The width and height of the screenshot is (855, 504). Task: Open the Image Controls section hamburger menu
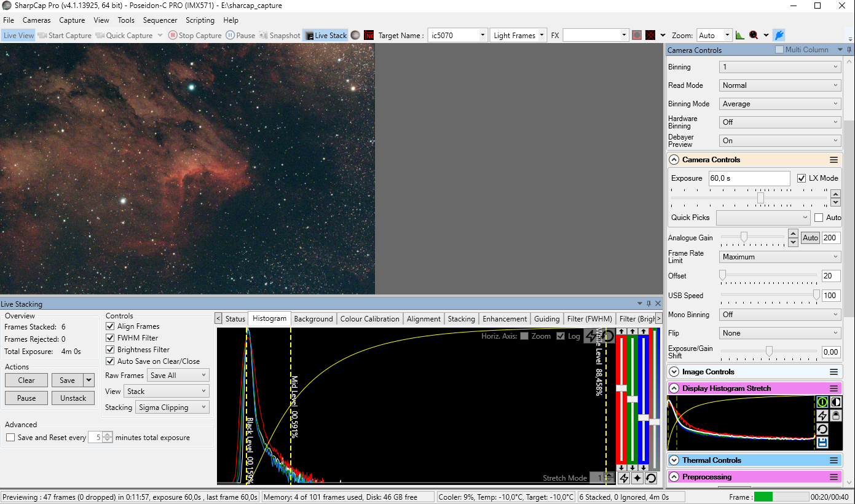(833, 372)
